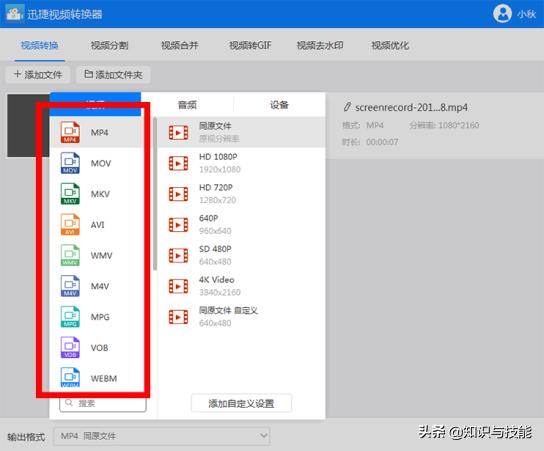
Task: Select the MOV format icon
Action: point(70,163)
